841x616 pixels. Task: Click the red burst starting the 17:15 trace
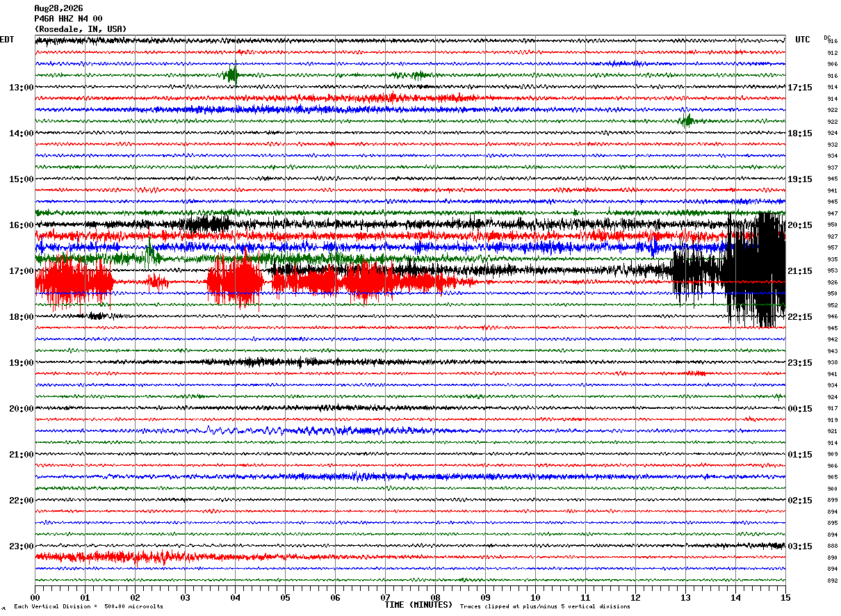74,282
